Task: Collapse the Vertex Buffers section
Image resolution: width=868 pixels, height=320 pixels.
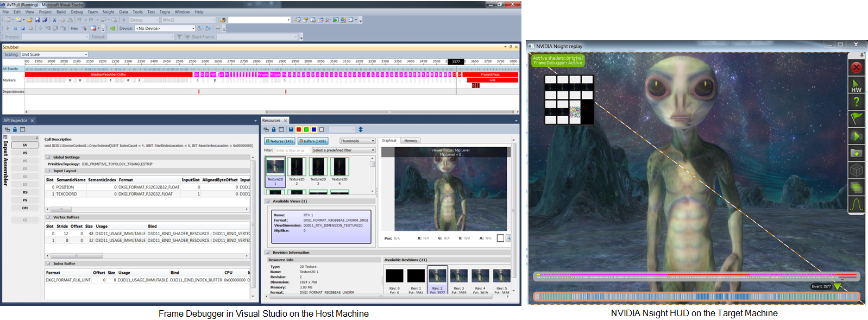Action: click(48, 217)
